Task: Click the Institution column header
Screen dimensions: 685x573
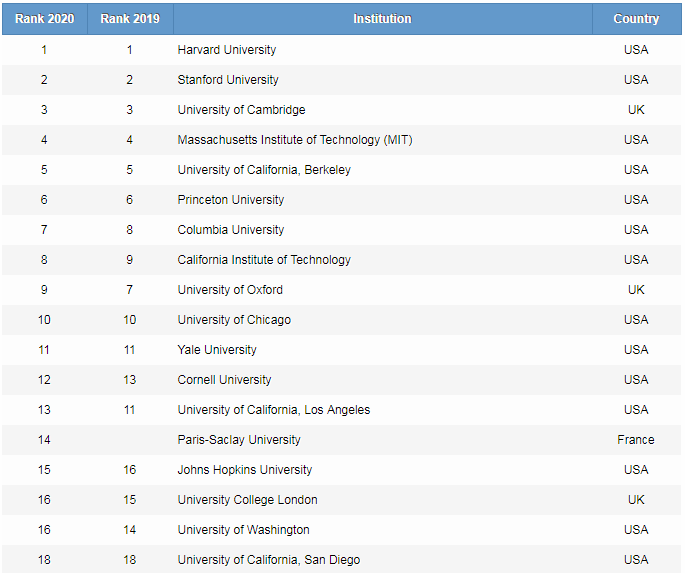Action: click(x=382, y=19)
